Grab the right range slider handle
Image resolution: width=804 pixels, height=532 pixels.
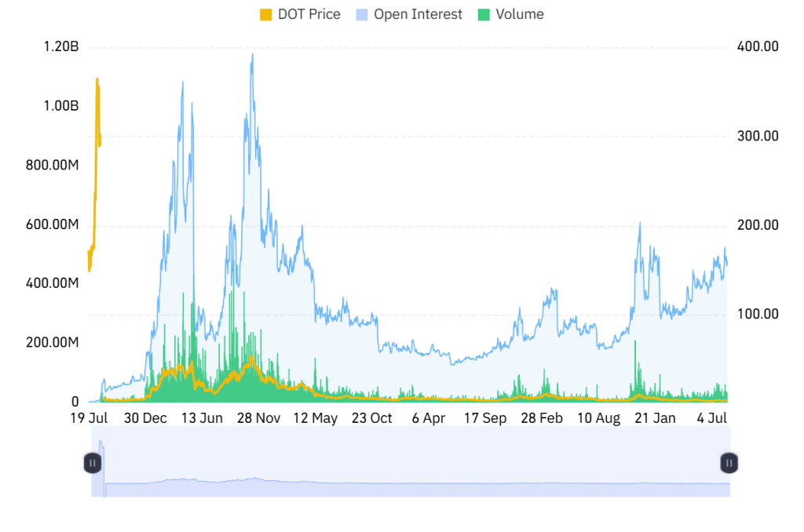[729, 463]
